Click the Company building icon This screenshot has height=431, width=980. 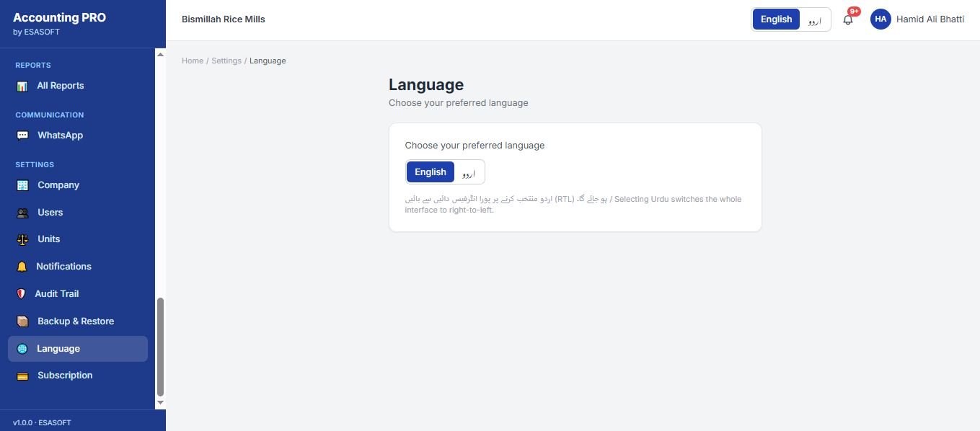coord(22,185)
